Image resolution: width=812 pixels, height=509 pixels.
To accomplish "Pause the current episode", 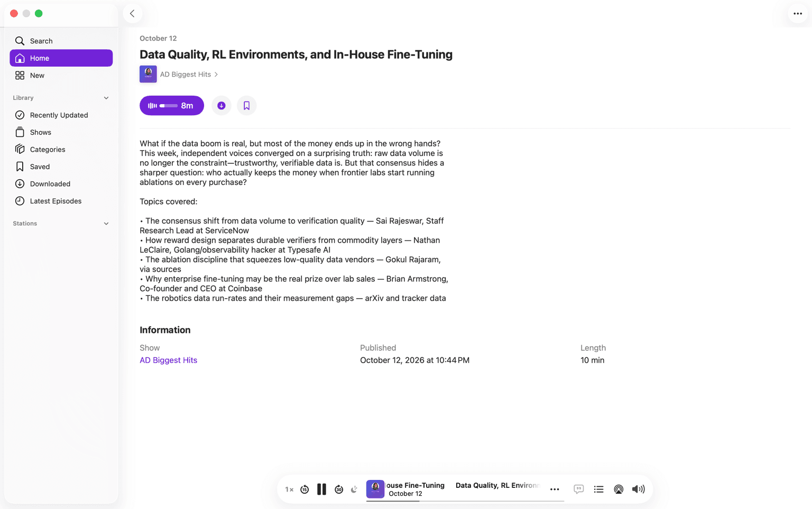I will [321, 489].
